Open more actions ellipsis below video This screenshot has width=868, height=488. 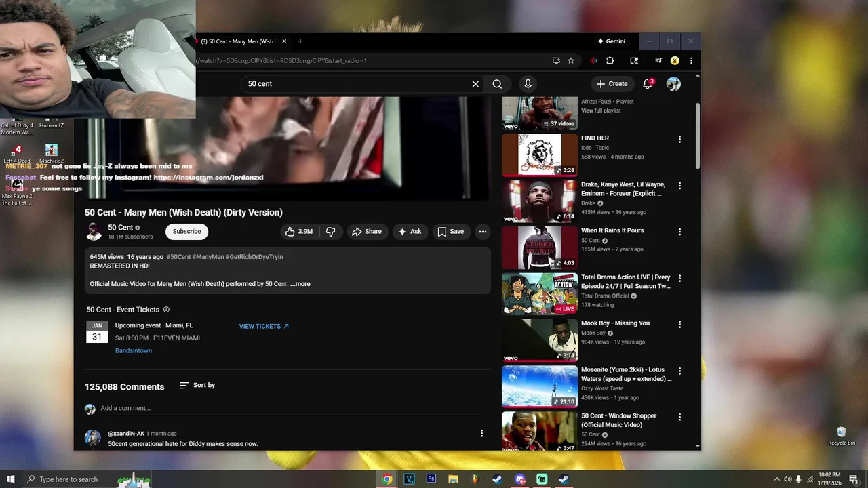[x=483, y=232]
